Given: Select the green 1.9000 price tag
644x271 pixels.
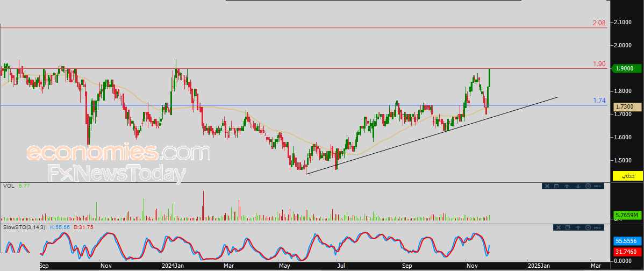Looking at the screenshot, I should click(x=627, y=69).
